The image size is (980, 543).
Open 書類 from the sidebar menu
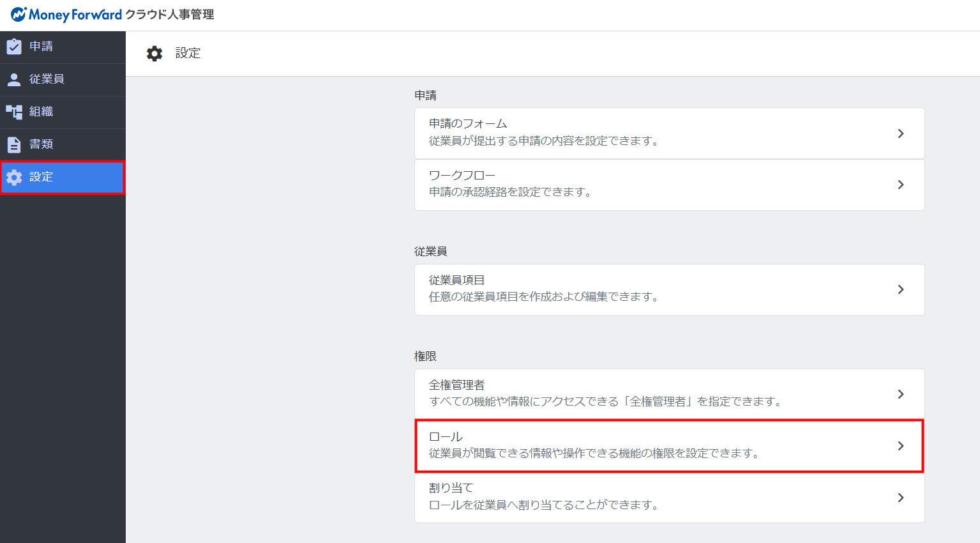click(x=63, y=144)
